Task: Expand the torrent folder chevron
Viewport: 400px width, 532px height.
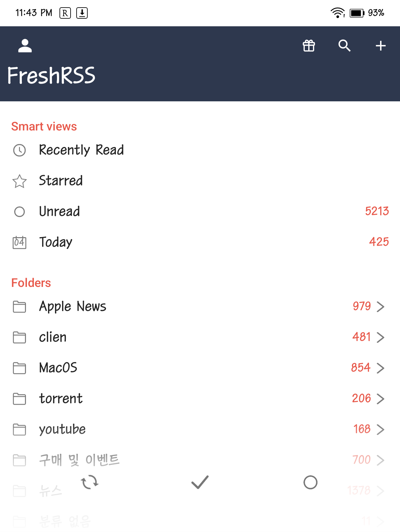Action: tap(380, 399)
